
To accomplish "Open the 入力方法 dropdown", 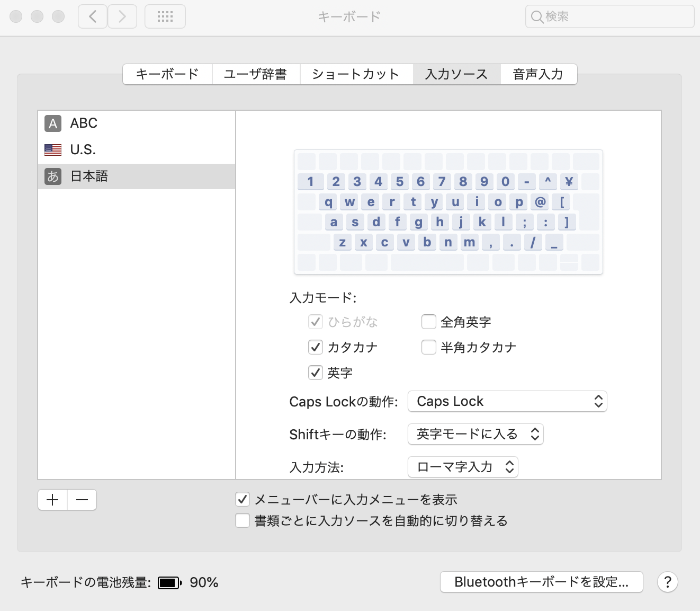I will pos(463,467).
